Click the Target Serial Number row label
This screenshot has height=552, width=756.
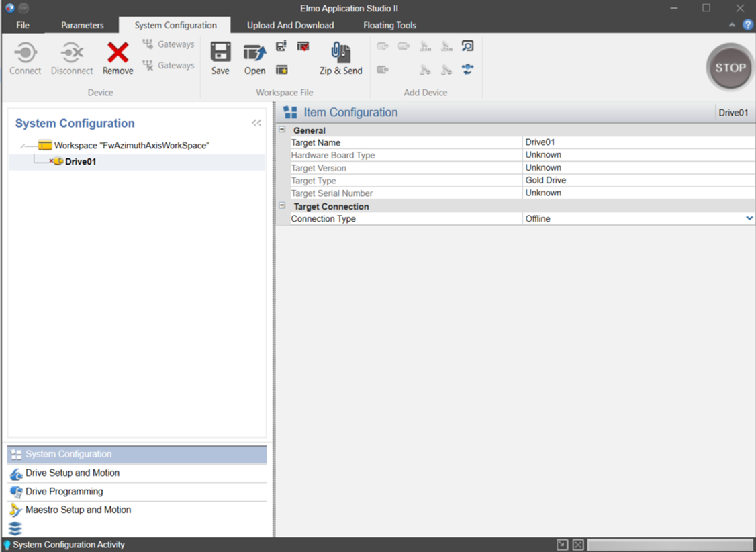(x=332, y=193)
